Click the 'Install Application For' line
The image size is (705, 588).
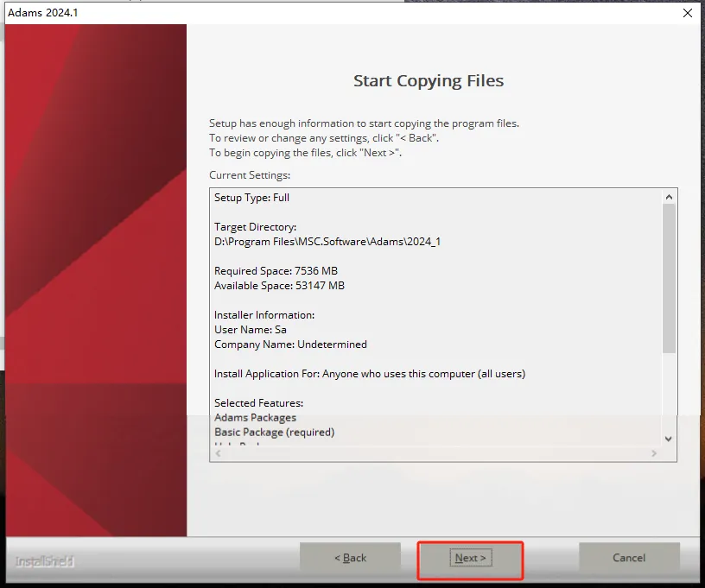370,374
